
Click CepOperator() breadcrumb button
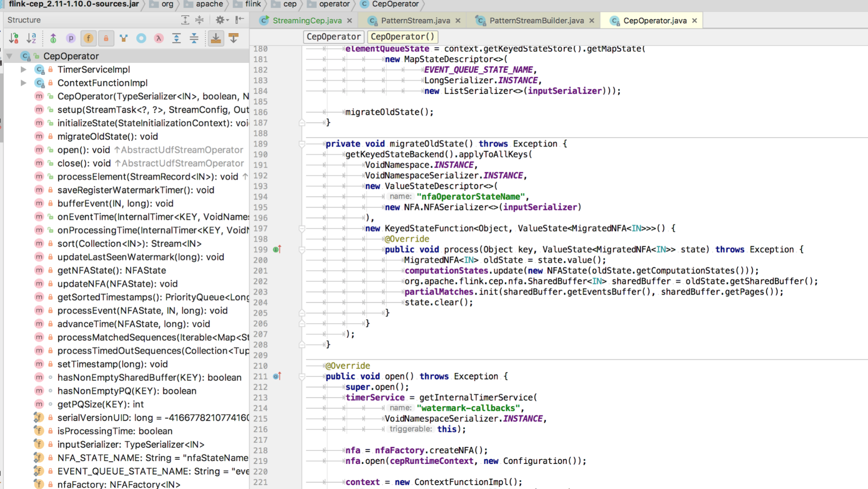pos(402,37)
